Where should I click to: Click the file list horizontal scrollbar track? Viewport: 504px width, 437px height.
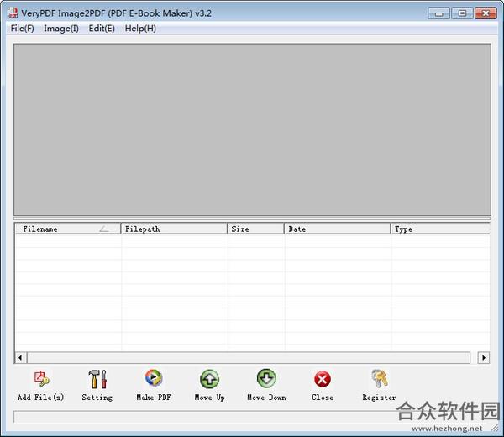(x=249, y=357)
